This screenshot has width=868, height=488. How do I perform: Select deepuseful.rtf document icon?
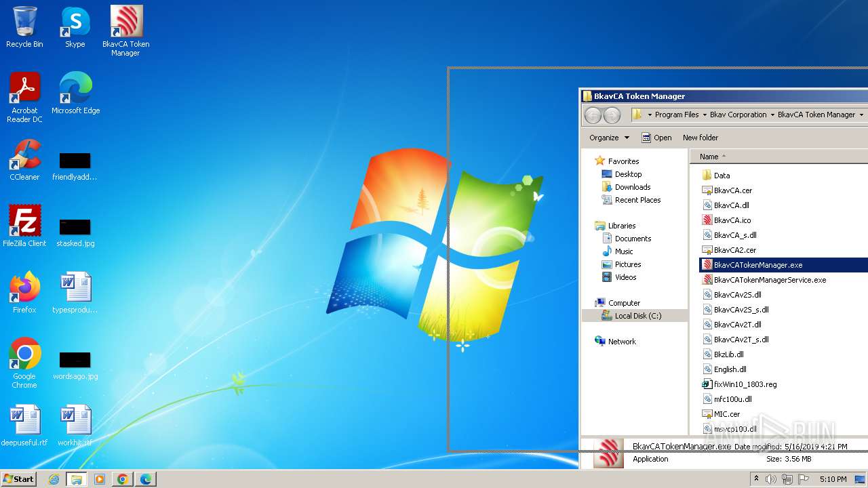click(24, 426)
